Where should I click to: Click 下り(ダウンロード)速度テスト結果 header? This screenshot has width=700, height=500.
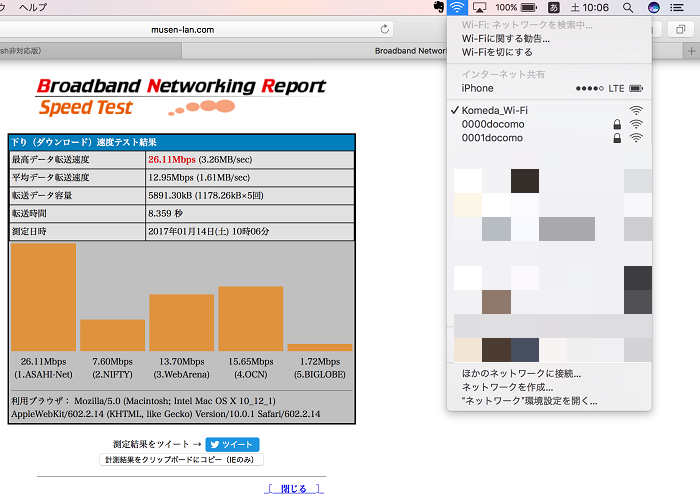pyautogui.click(x=182, y=142)
